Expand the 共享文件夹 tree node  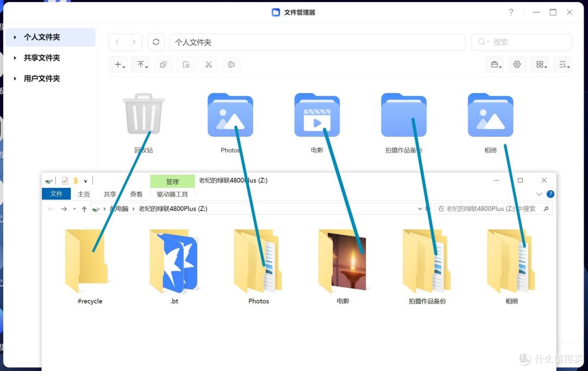click(x=15, y=58)
